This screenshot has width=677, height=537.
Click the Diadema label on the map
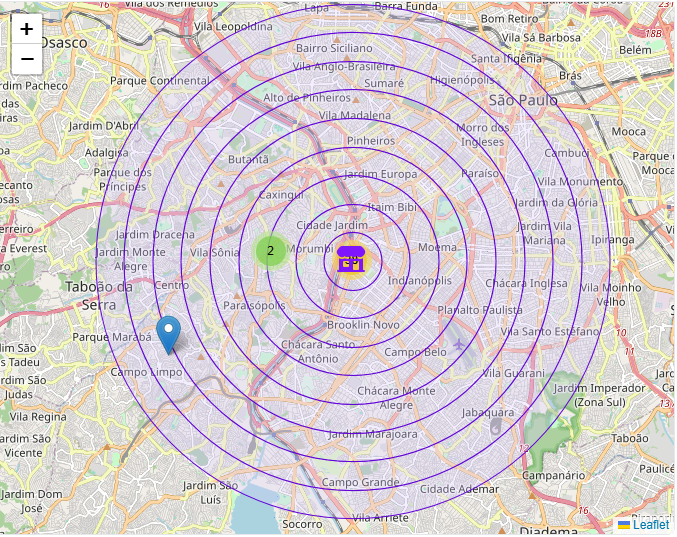tap(556, 532)
